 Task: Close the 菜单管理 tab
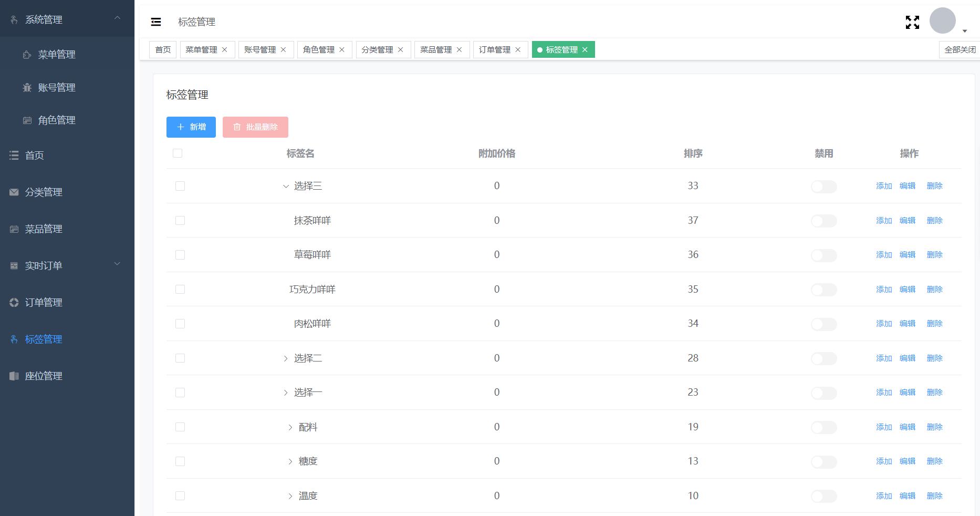(x=225, y=49)
